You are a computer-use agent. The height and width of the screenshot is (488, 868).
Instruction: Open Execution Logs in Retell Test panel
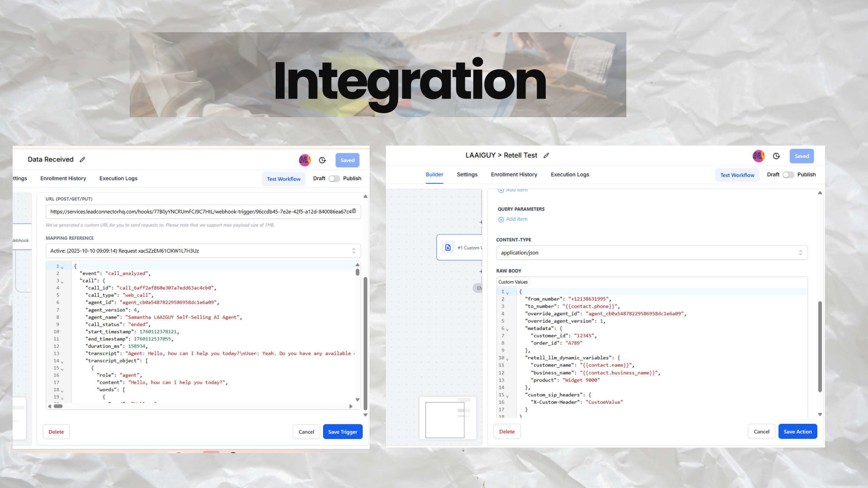[570, 174]
